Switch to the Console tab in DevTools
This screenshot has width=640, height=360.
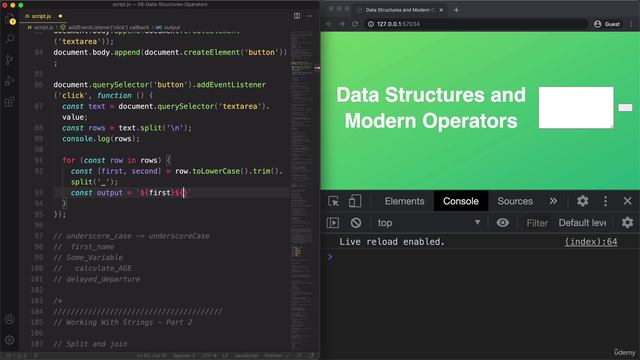[461, 201]
